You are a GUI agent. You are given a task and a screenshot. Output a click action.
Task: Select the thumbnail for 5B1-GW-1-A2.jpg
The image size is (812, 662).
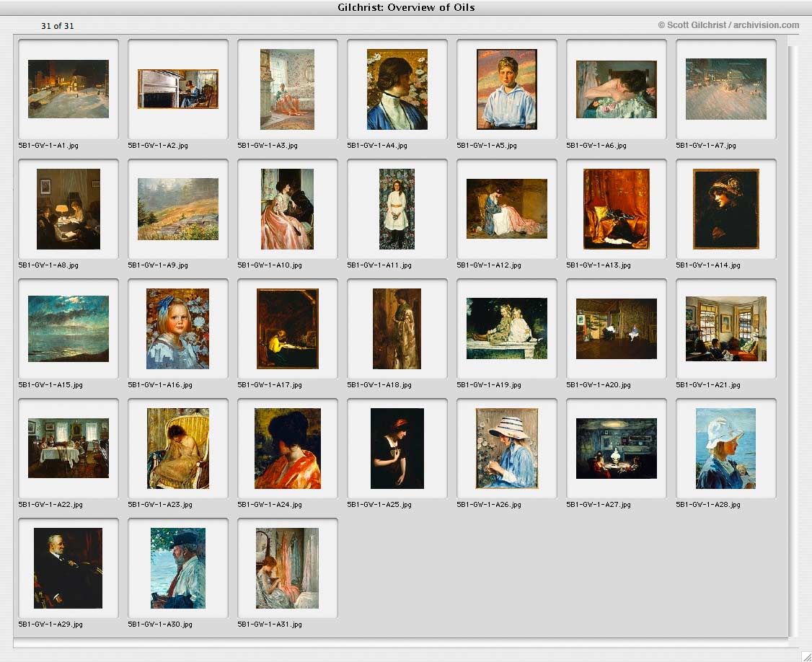178,89
